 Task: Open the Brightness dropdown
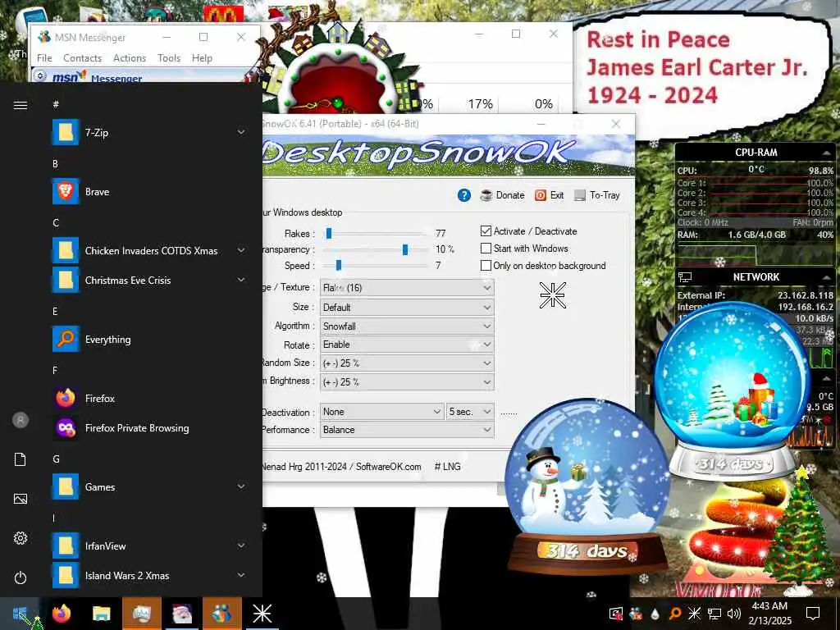(x=407, y=382)
